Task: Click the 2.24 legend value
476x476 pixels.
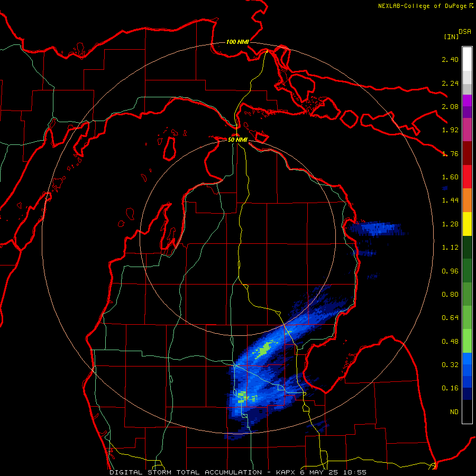Action: pos(450,83)
